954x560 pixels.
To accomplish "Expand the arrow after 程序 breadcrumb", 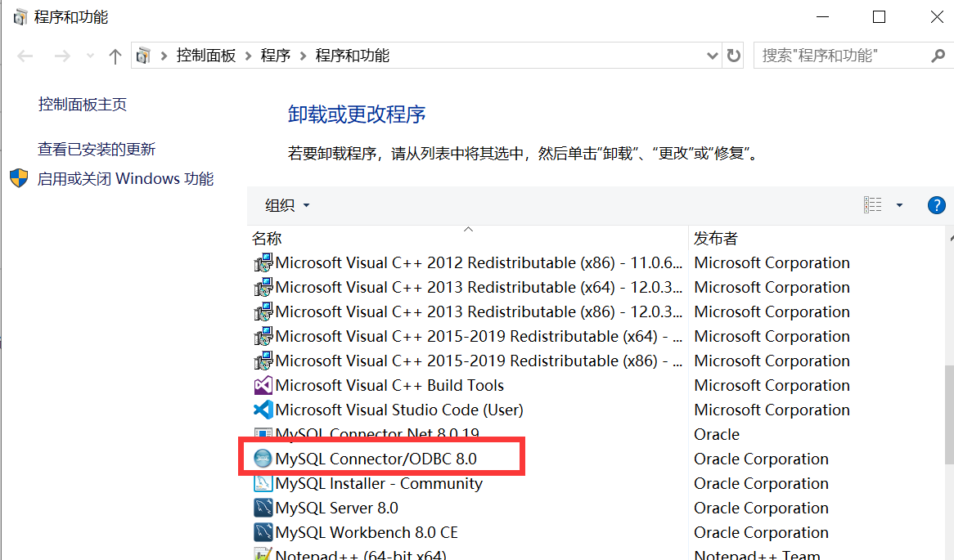I will (303, 56).
